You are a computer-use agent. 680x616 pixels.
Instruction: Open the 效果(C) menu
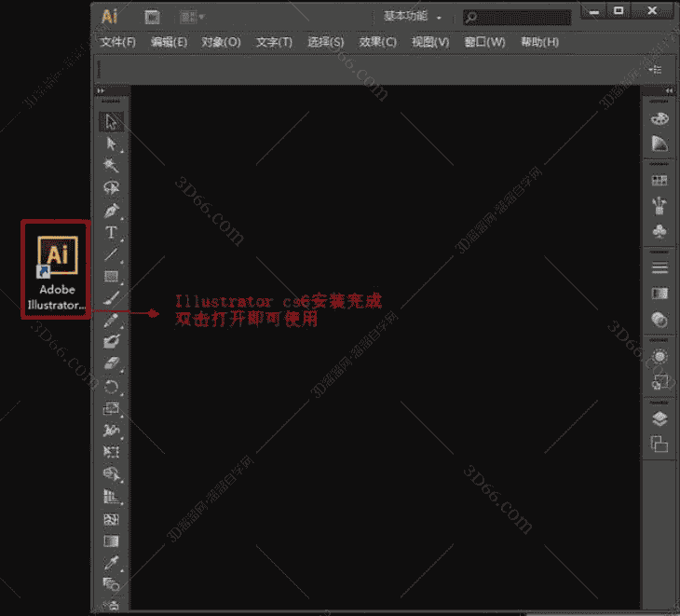[x=377, y=42]
